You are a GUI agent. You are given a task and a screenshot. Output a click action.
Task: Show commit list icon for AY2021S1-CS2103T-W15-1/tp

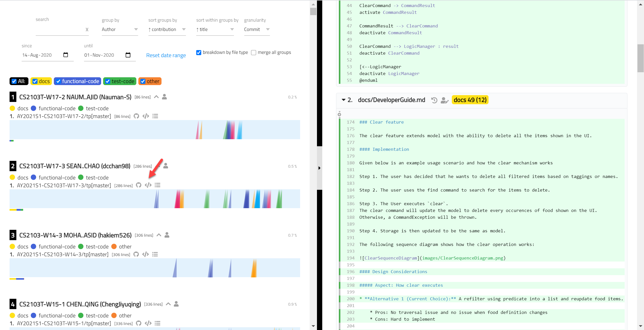[157, 323]
